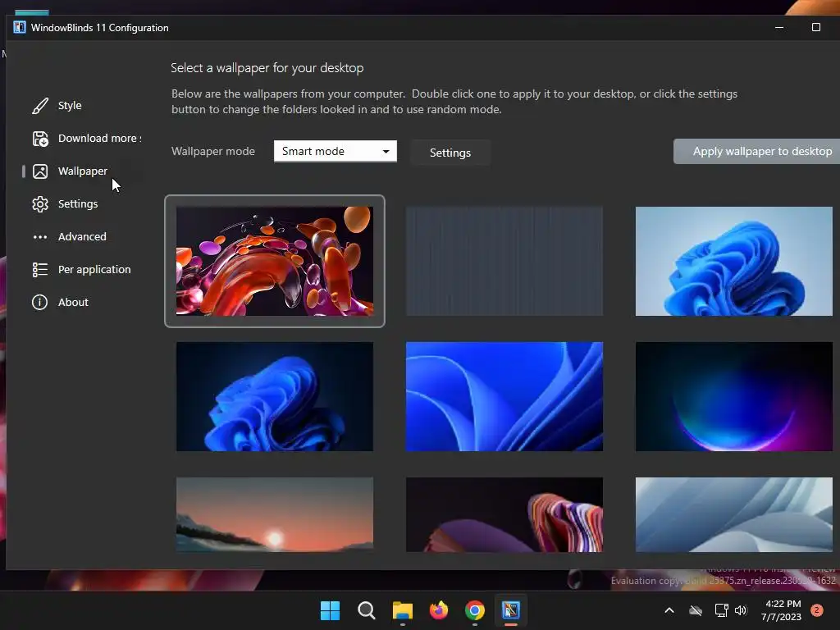The image size is (840, 630).
Task: Click the Advanced three-dots icon
Action: 39,237
